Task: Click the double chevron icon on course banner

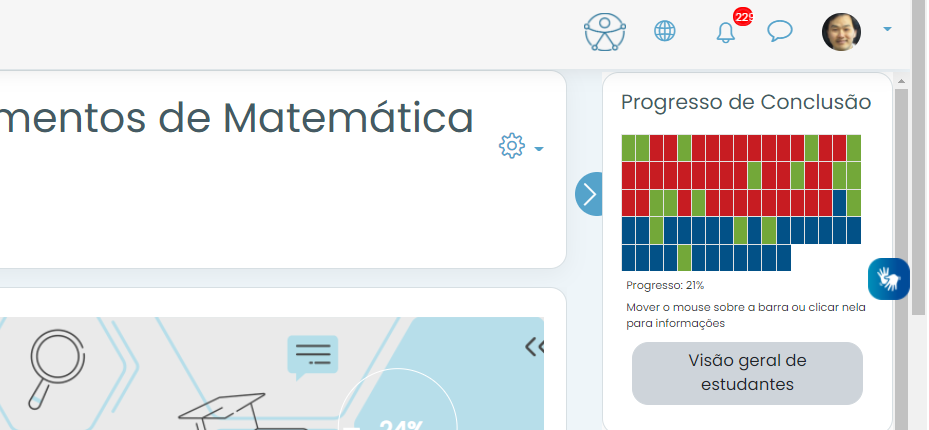Action: click(x=534, y=347)
